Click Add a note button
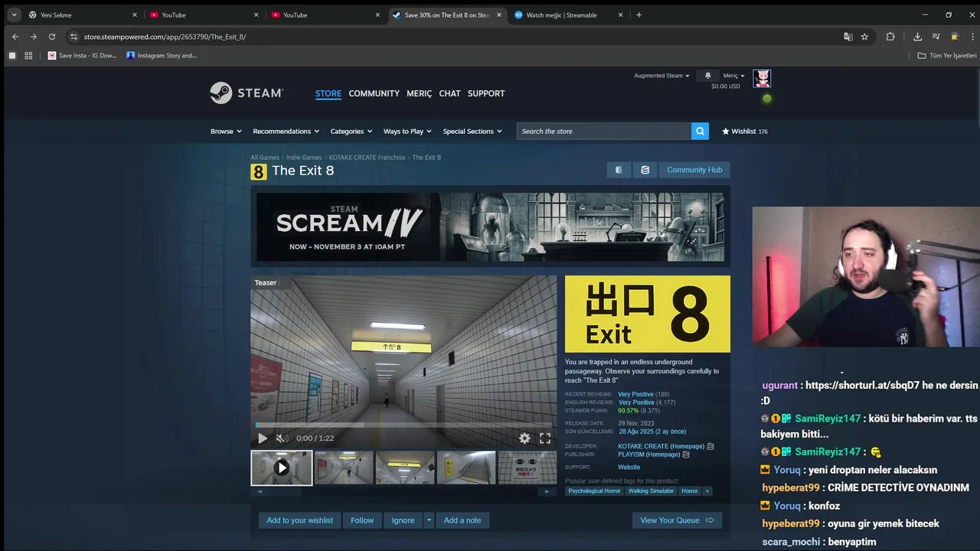 click(x=462, y=520)
